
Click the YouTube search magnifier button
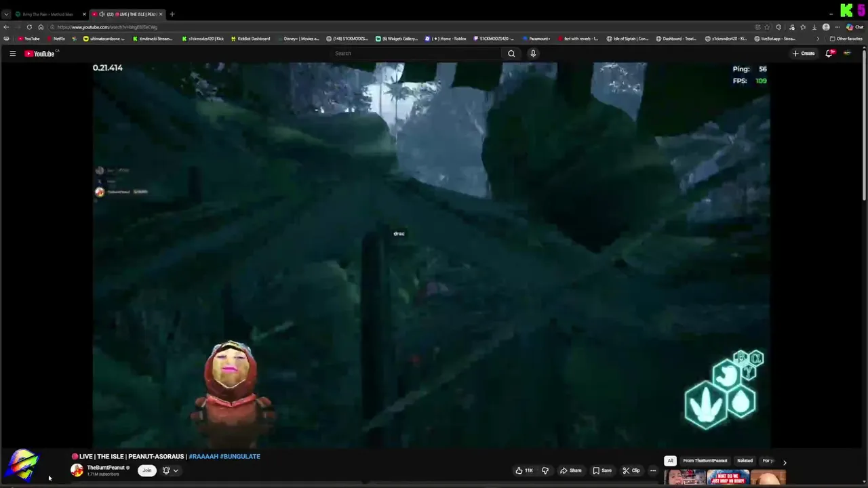[x=511, y=54]
